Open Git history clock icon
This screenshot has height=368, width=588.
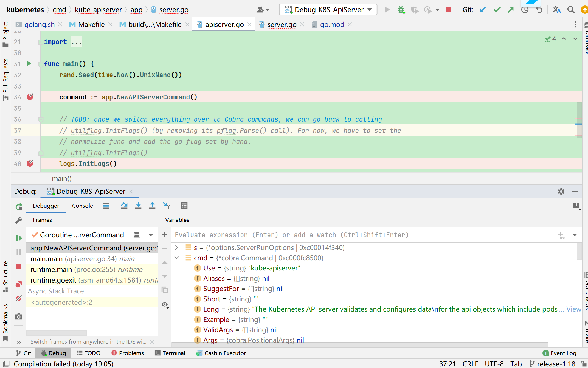pos(525,10)
